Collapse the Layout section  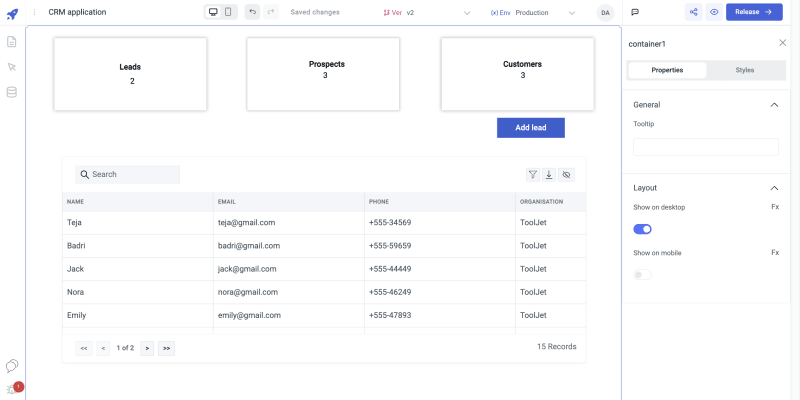pos(774,188)
